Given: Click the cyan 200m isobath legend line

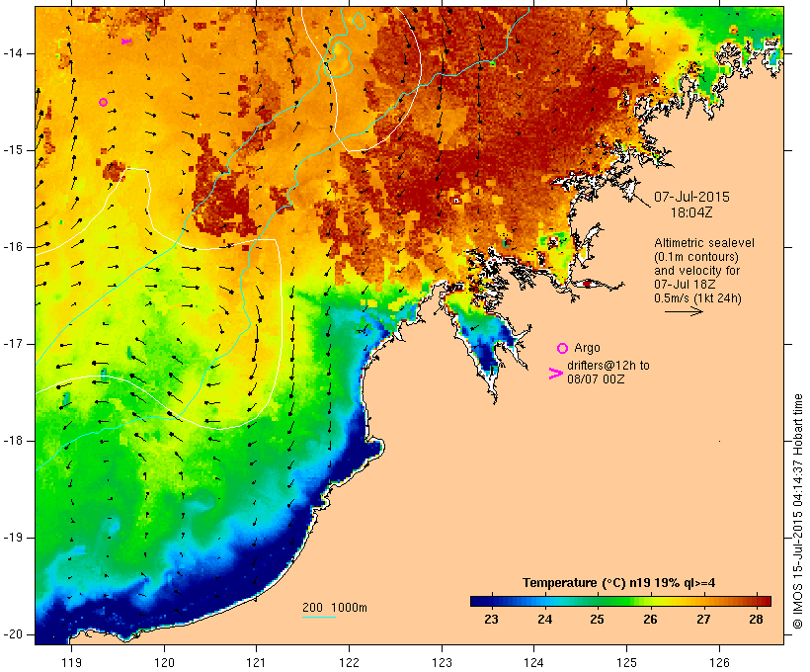Looking at the screenshot, I should [319, 617].
